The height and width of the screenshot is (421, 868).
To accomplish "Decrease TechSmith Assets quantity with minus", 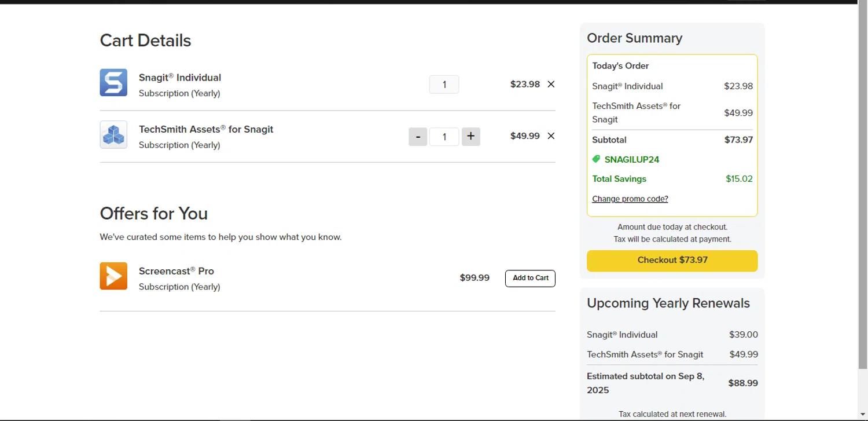I will 418,137.
